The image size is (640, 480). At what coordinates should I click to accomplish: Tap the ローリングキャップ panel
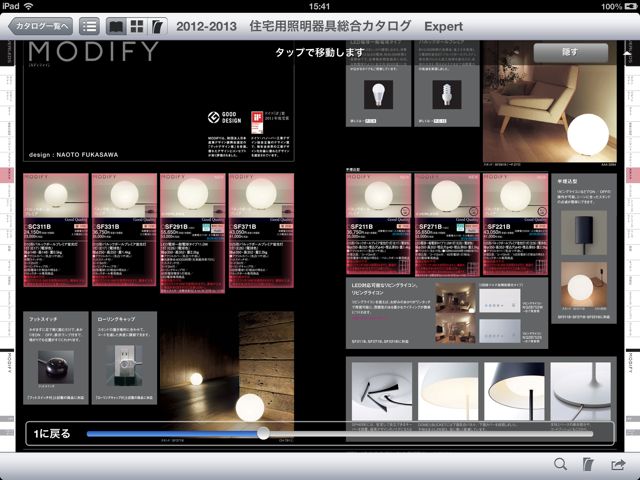(124, 358)
